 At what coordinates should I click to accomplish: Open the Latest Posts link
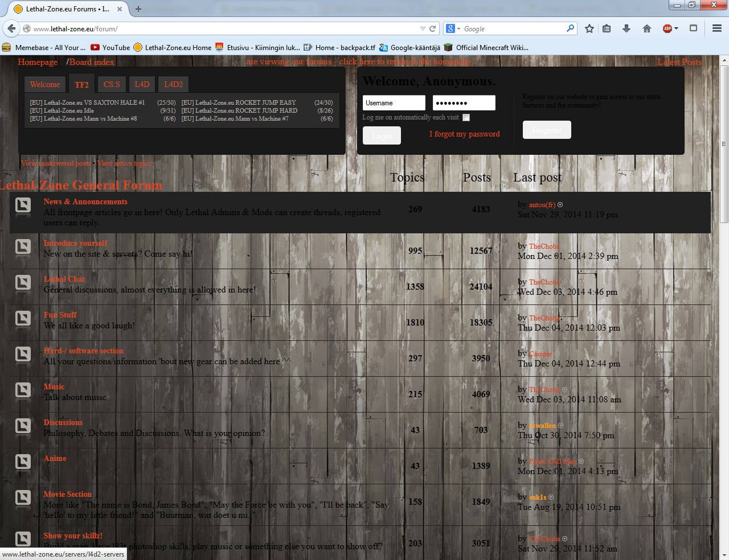point(679,62)
